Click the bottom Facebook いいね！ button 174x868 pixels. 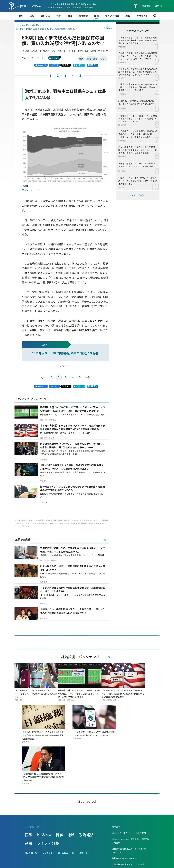click(x=41, y=386)
